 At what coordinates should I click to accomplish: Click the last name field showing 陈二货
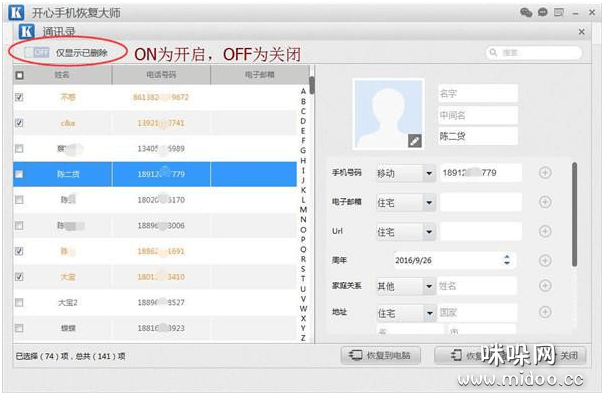[478, 136]
